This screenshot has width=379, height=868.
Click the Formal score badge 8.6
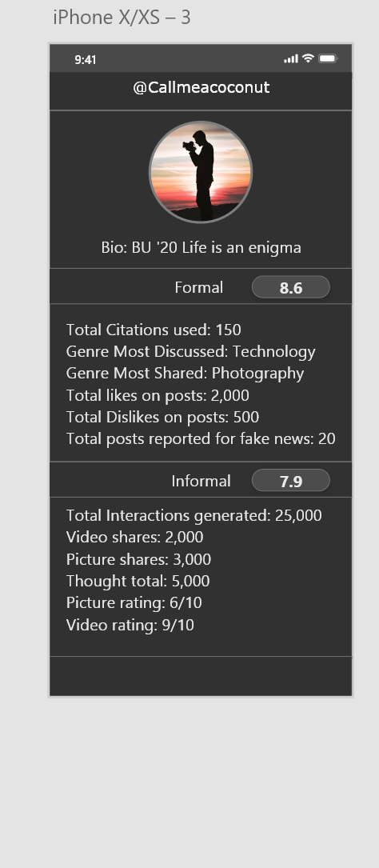[291, 287]
